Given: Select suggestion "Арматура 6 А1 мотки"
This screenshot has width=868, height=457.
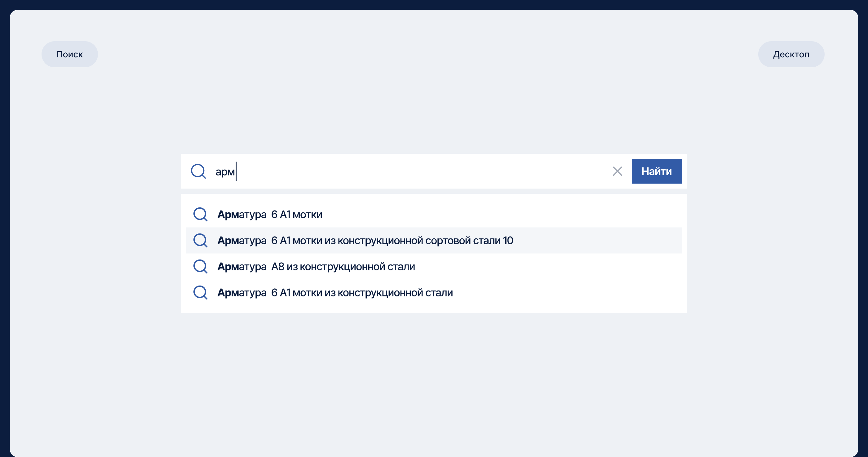Looking at the screenshot, I should [434, 214].
